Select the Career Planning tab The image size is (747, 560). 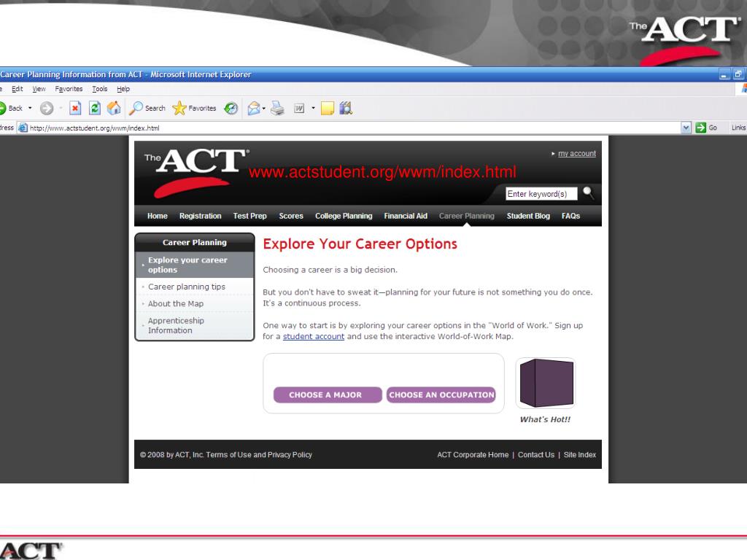[x=466, y=216]
